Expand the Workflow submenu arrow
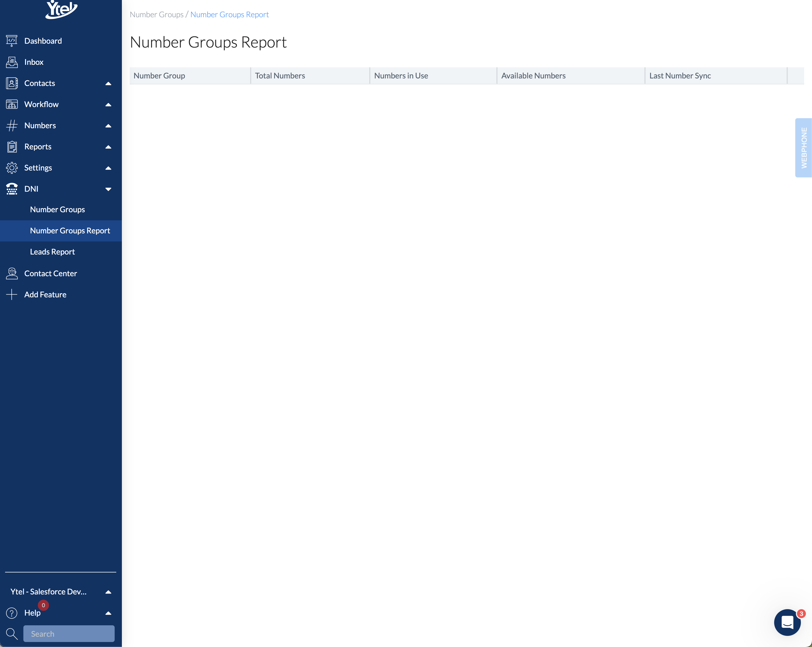The image size is (812, 647). tap(108, 105)
